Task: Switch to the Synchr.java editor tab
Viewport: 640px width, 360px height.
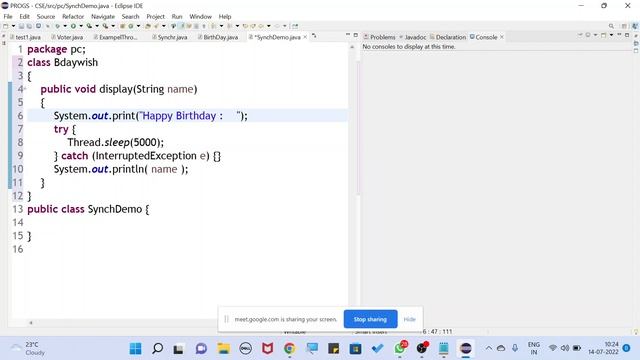Action: tap(170, 37)
